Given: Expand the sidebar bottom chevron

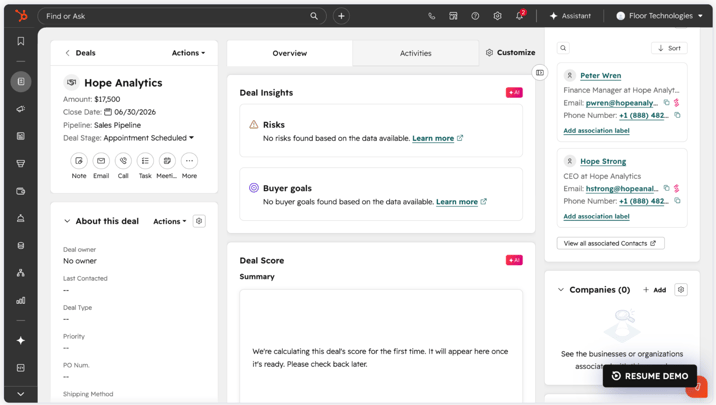Looking at the screenshot, I should coord(21,394).
